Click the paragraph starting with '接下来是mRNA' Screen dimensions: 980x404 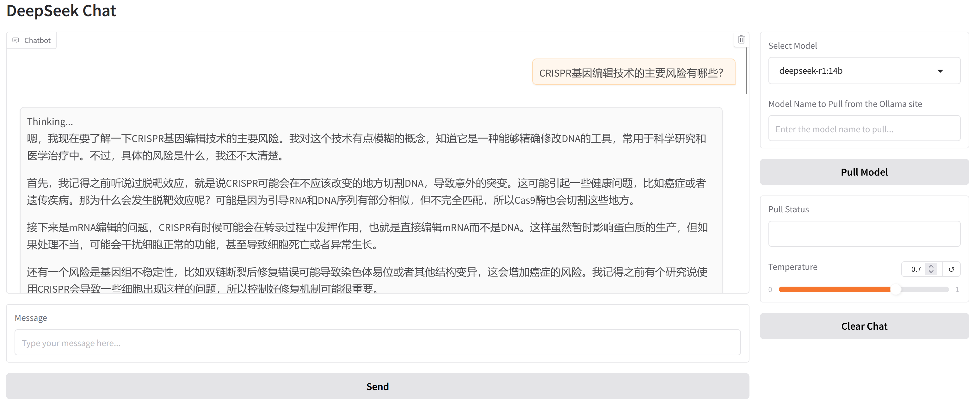click(x=367, y=236)
